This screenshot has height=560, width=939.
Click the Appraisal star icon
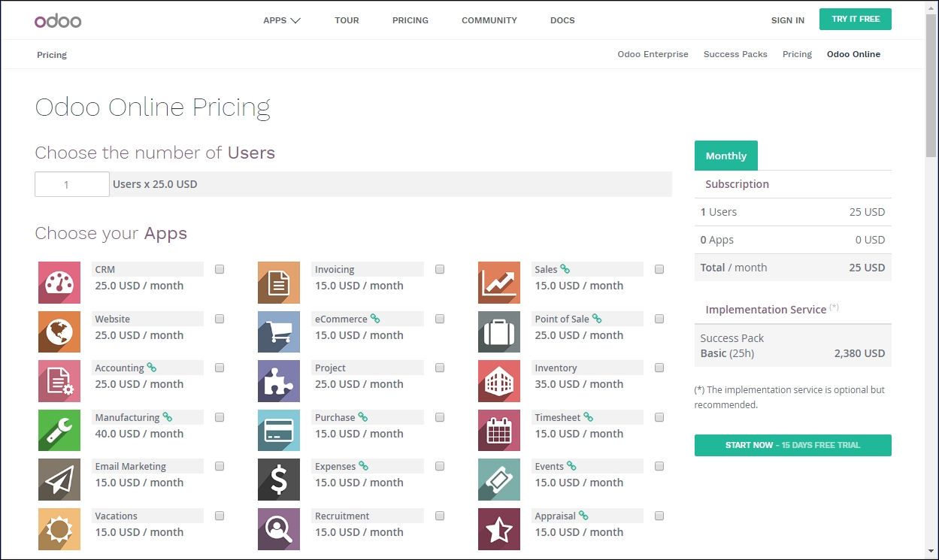pyautogui.click(x=499, y=529)
